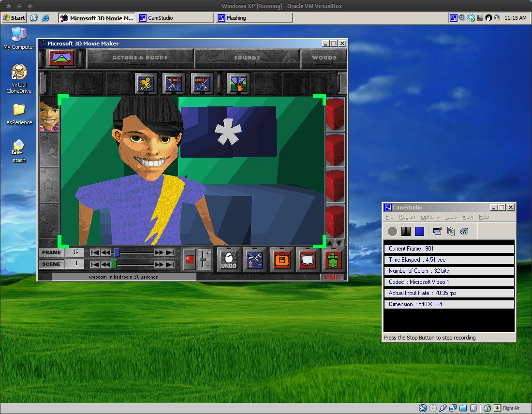
Task: Click the VirtualBox shared folders status icon
Action: click(463, 408)
